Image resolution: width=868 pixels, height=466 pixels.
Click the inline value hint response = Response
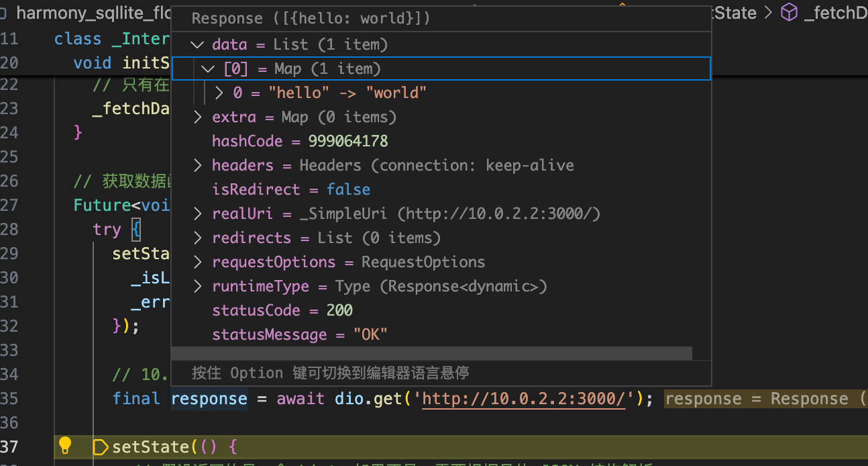coord(766,399)
